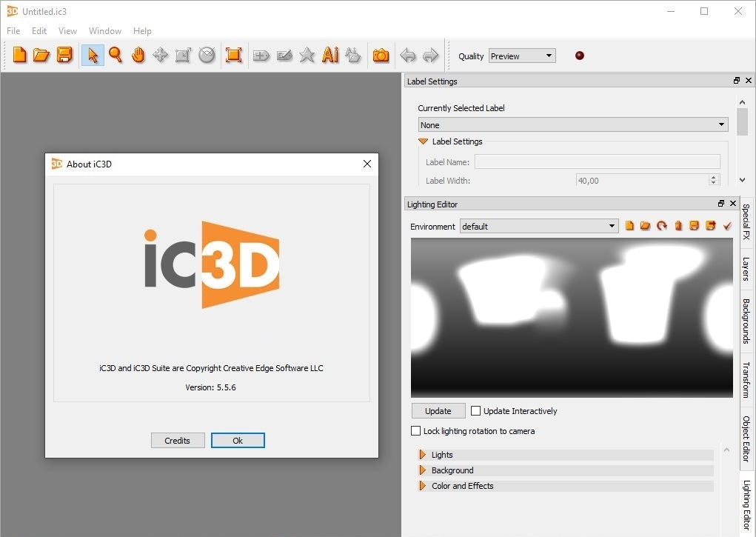Click the camera snapshot icon
The width and height of the screenshot is (756, 537).
pos(381,55)
